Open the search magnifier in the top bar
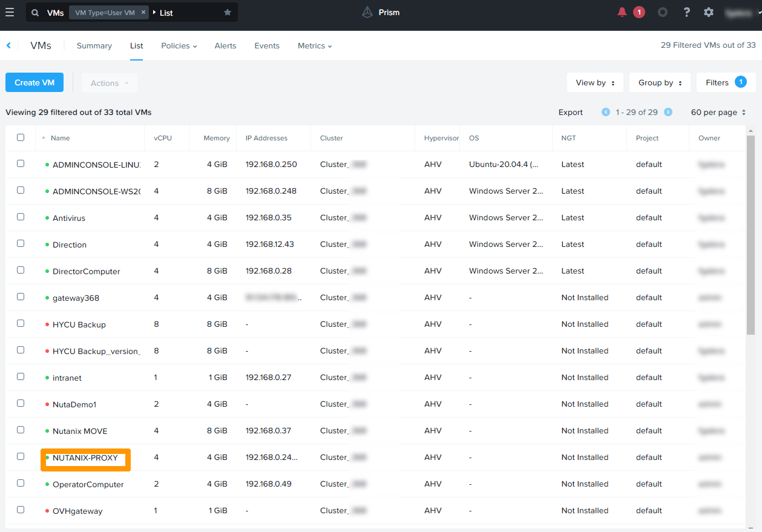 pyautogui.click(x=34, y=12)
